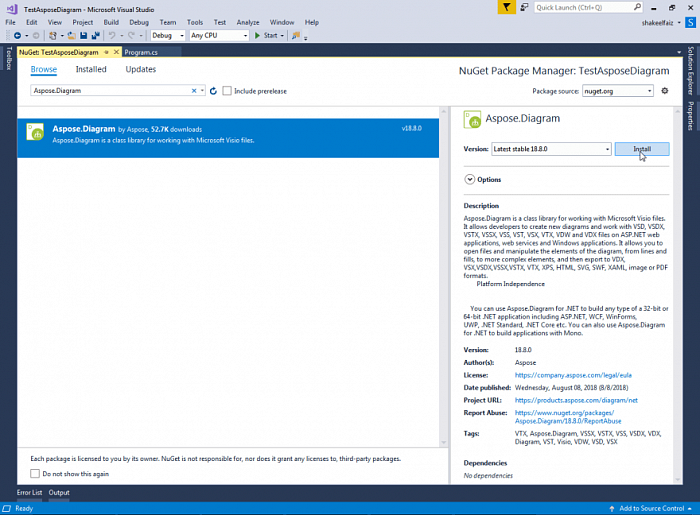
Task: Click the Save All toolbar icon
Action: coord(96,35)
